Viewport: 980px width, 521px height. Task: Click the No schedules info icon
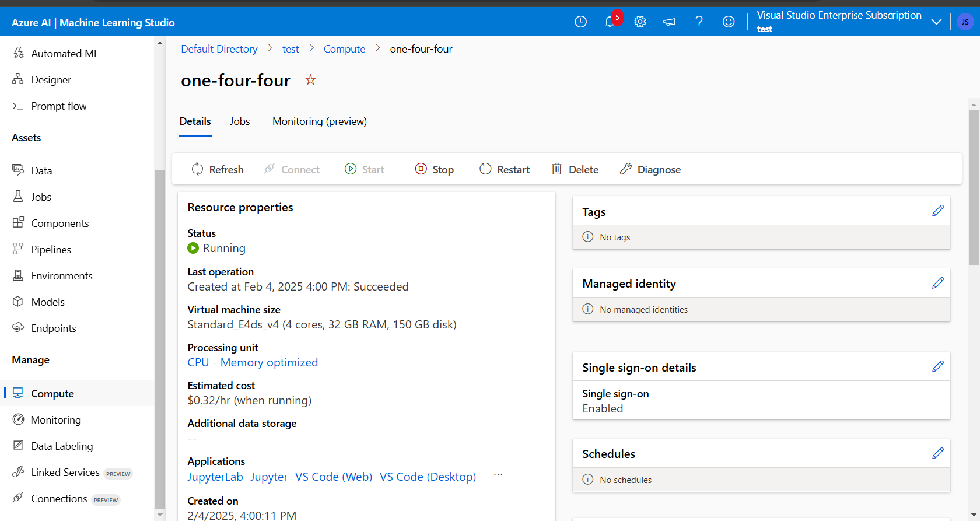click(588, 480)
